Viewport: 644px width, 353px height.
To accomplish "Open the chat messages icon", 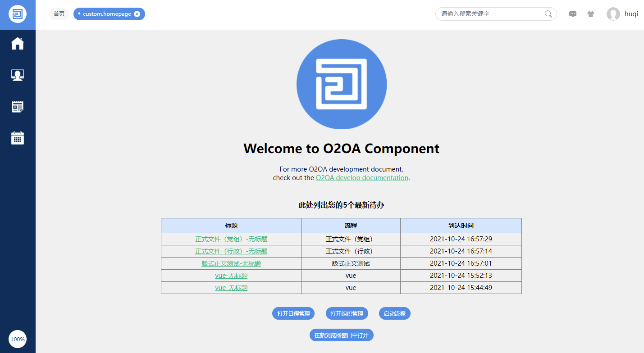I will 573,14.
